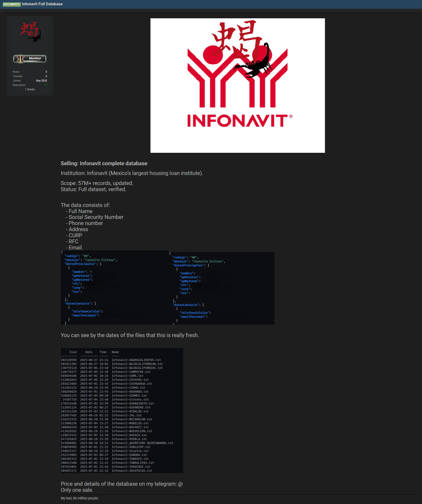Click the green DOCUMENTS category tag
Screen dimensions: 422x504
pyautogui.click(x=11, y=4)
